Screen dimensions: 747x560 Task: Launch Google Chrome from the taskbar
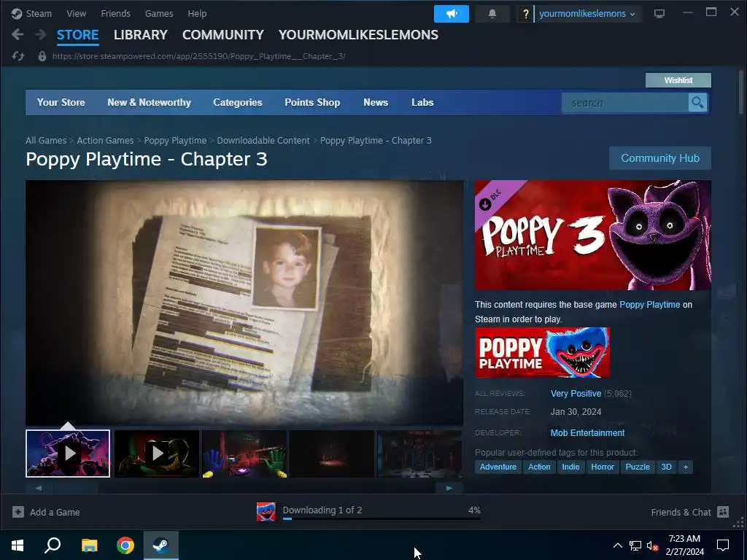click(x=125, y=545)
